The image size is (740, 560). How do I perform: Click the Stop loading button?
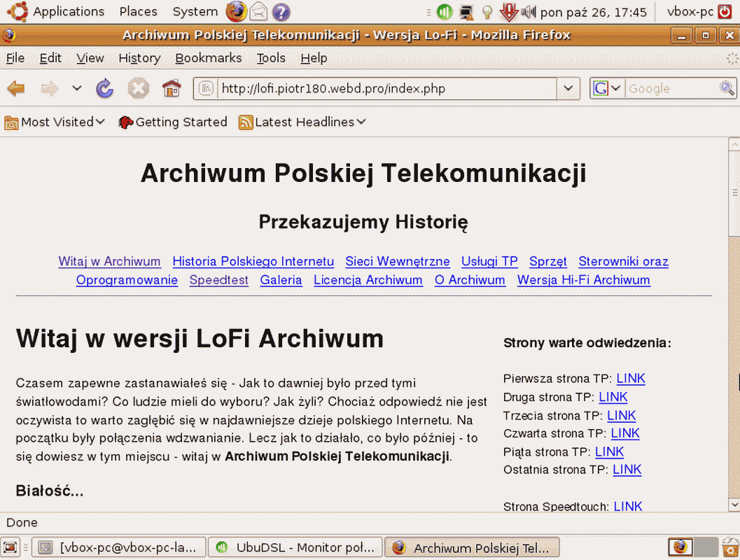139,88
